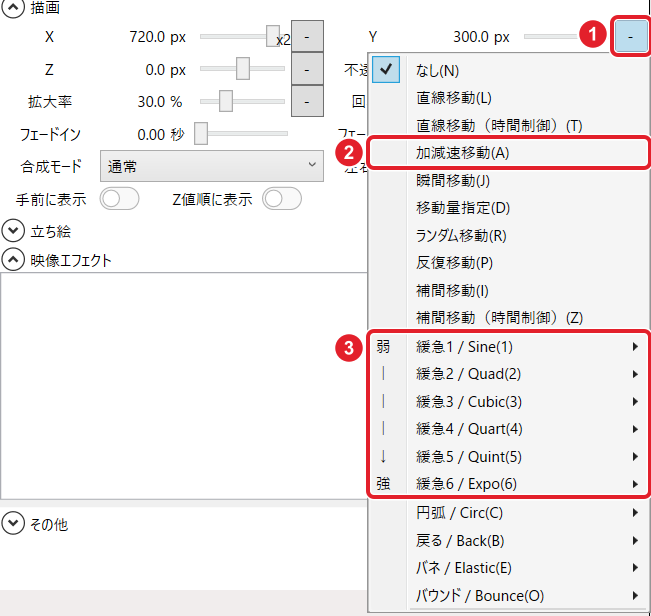Open the X animation type button

click(x=307, y=37)
